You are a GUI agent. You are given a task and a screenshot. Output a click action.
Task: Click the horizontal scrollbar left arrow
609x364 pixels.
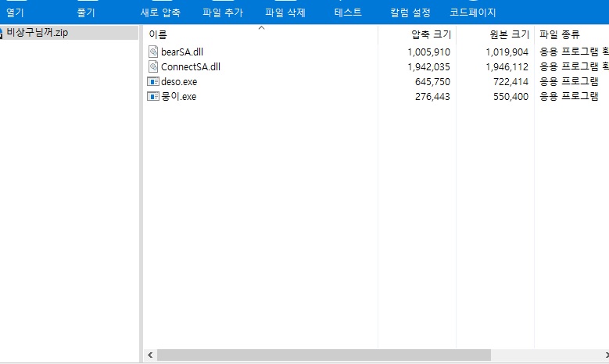[x=150, y=355]
